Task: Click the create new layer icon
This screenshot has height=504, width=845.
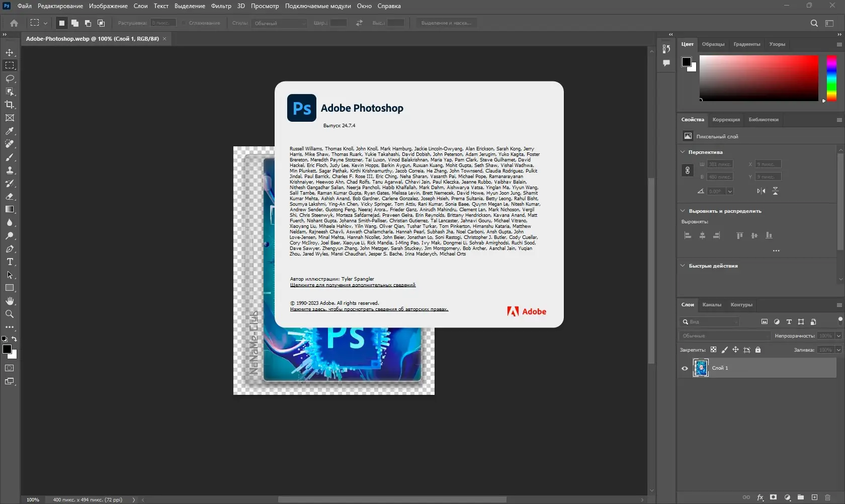Action: point(814,497)
